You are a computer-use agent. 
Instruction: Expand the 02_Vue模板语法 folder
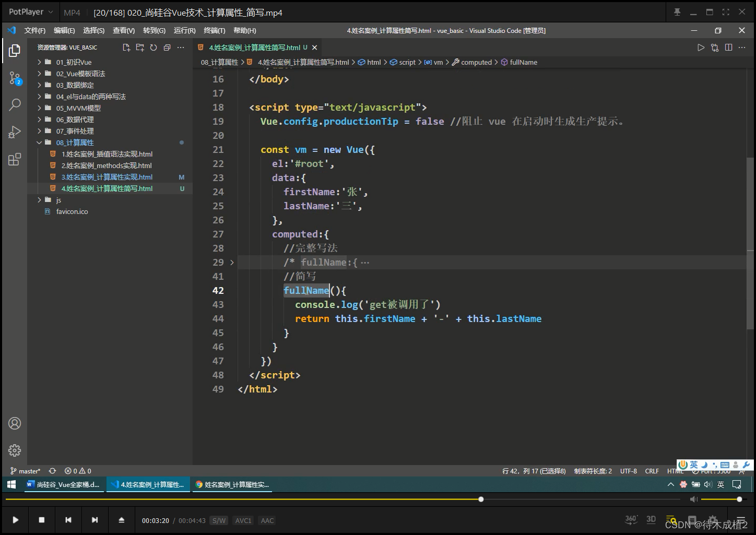[x=80, y=74]
